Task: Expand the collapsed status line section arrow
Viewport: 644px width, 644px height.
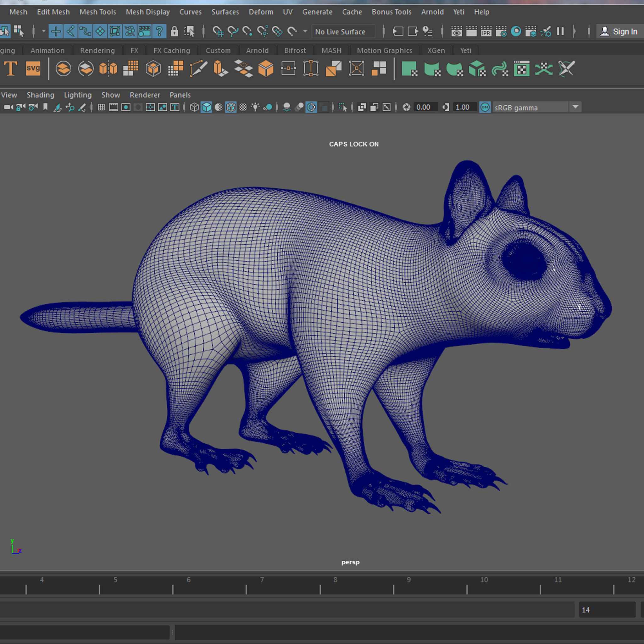Action: click(x=574, y=32)
